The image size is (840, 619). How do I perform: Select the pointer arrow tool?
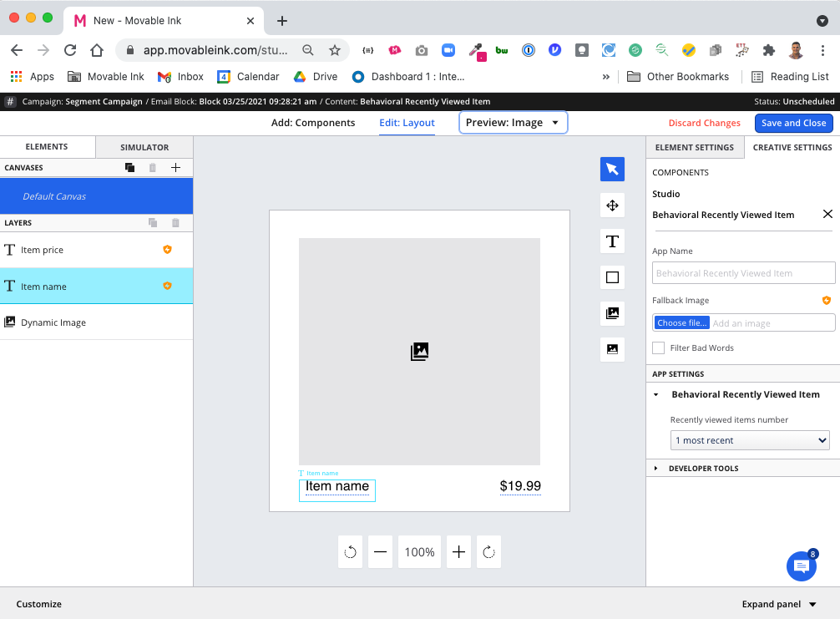click(x=612, y=170)
